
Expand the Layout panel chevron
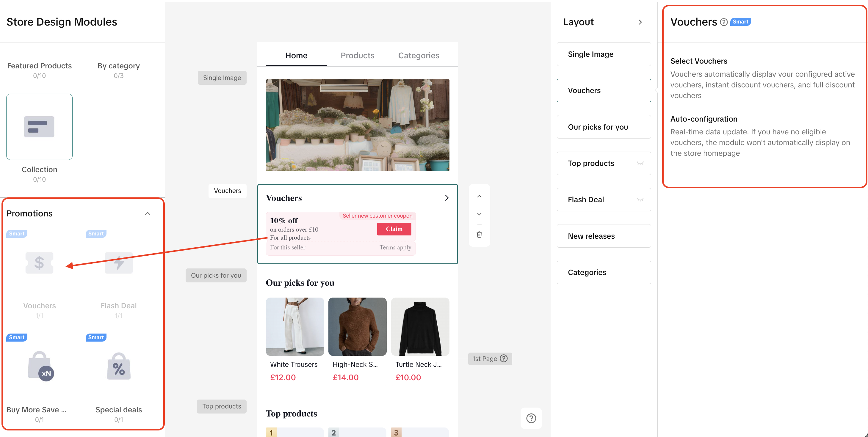click(640, 22)
